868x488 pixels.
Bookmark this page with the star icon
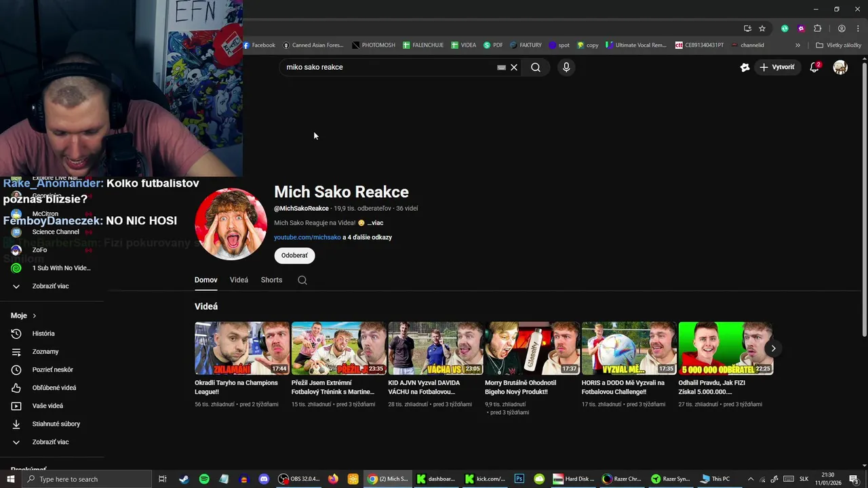[762, 28]
